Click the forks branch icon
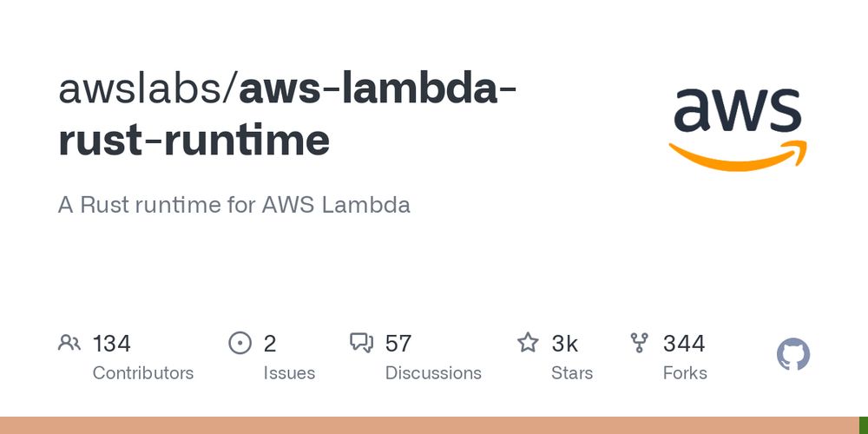The width and height of the screenshot is (868, 434). [640, 343]
